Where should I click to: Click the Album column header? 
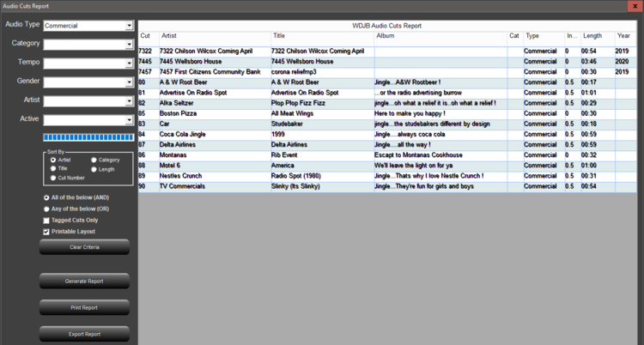(x=440, y=37)
